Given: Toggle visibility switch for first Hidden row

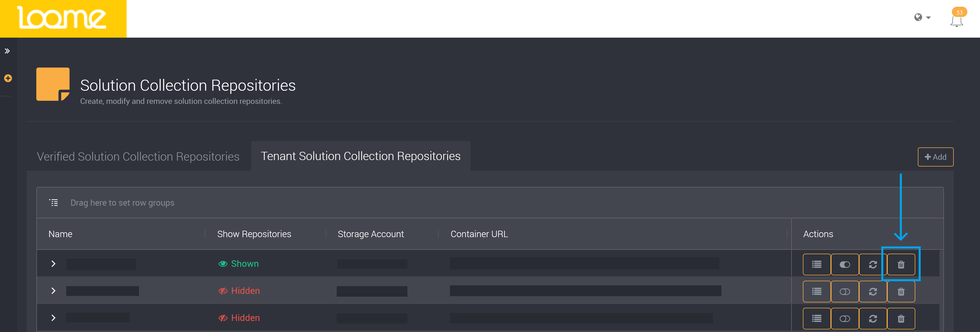Looking at the screenshot, I should (x=845, y=291).
